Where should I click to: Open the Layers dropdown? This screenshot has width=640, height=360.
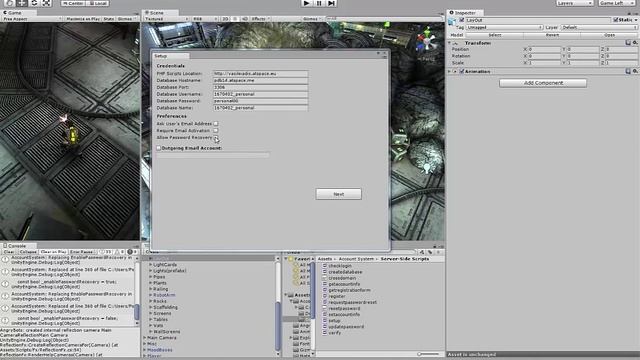[x=574, y=3]
